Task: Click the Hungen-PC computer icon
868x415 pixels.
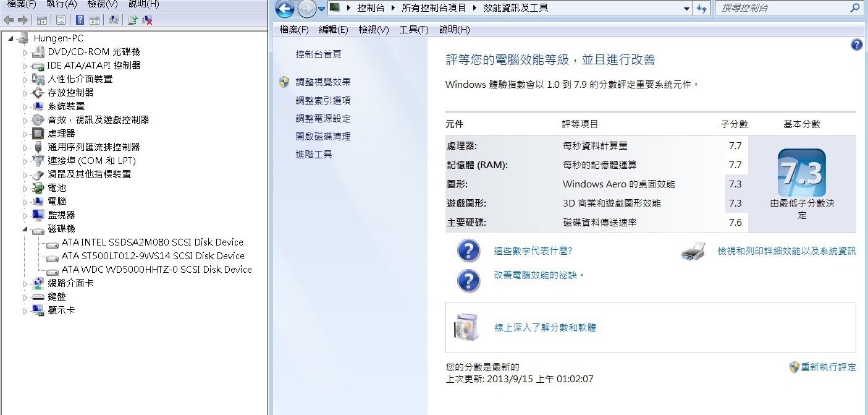Action: tap(23, 38)
